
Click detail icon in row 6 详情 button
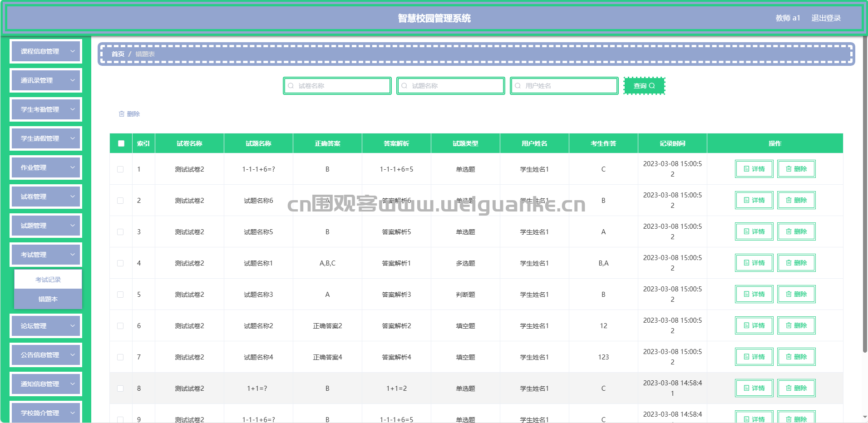[x=746, y=325]
